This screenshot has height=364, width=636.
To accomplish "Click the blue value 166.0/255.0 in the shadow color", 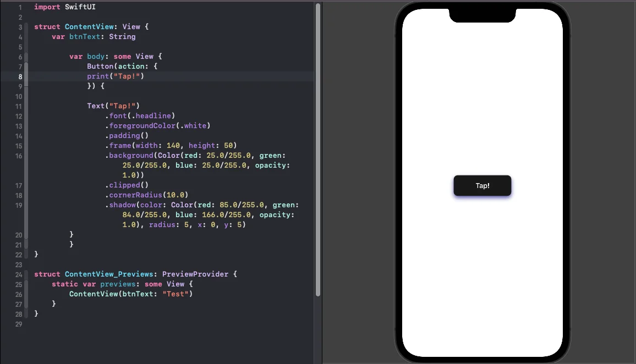I will tap(226, 215).
